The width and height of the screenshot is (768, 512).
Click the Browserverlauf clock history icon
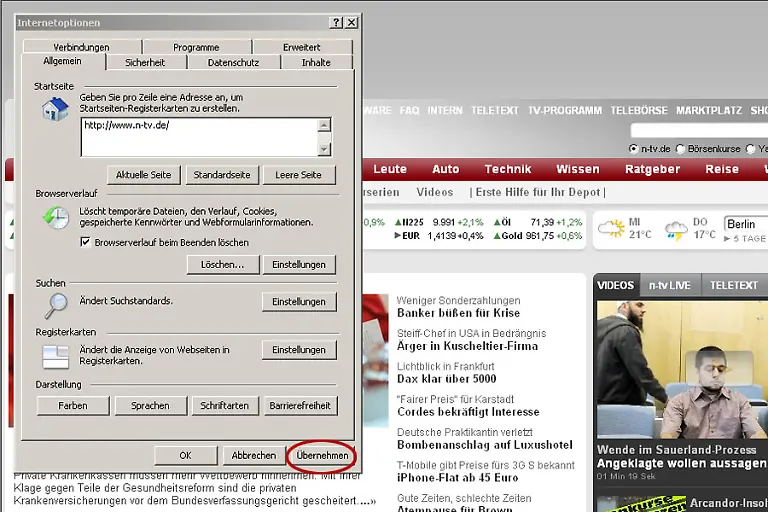pos(55,217)
